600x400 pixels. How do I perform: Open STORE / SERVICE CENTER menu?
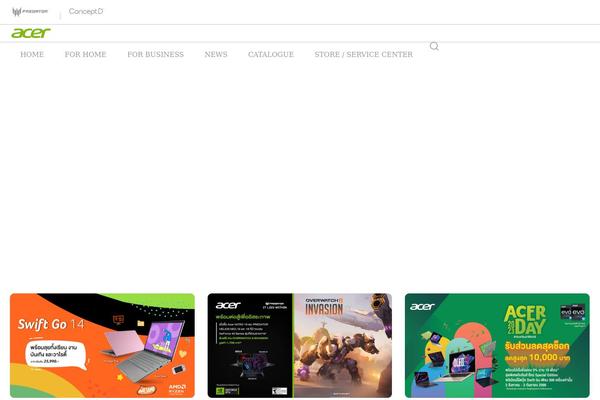364,54
